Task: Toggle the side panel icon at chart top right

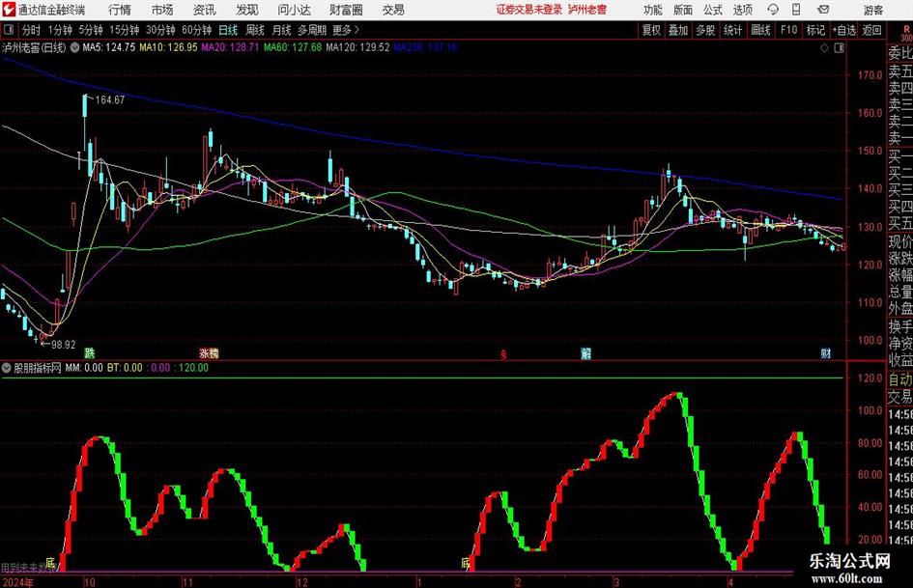Action: [839, 48]
